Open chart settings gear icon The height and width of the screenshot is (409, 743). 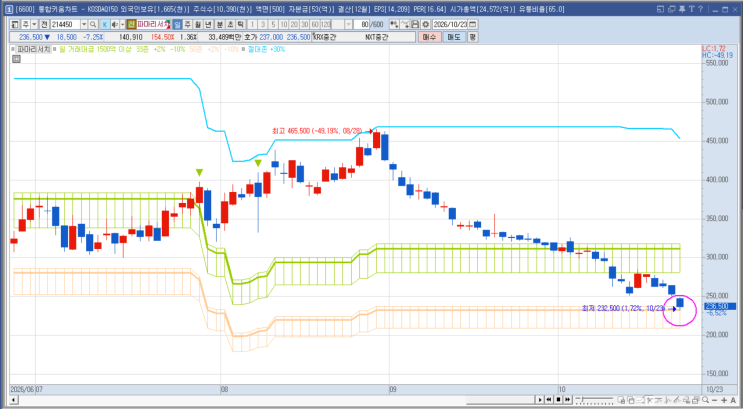click(x=426, y=24)
